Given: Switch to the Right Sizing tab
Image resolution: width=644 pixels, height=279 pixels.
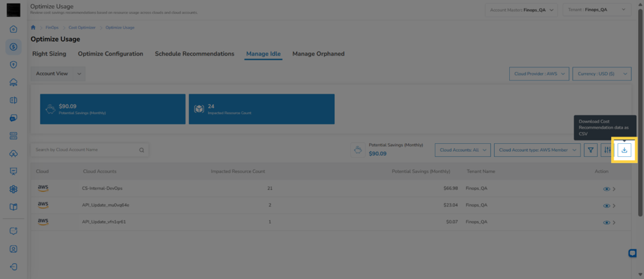Looking at the screenshot, I should coord(50,53).
